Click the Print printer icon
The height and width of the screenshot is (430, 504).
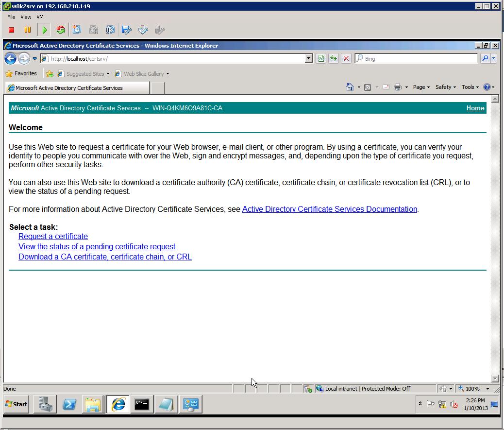[398, 87]
